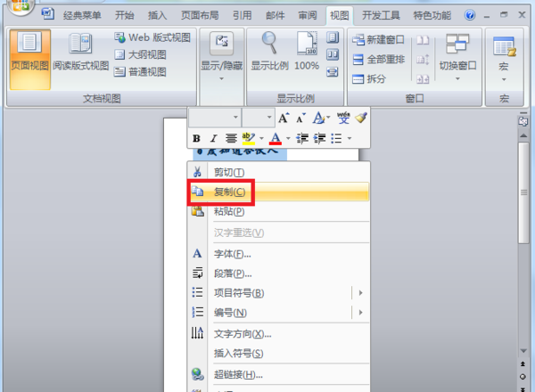Expand the 切换窗口 dropdown arrow
Image resolution: width=535 pixels, height=392 pixels.
(x=457, y=79)
